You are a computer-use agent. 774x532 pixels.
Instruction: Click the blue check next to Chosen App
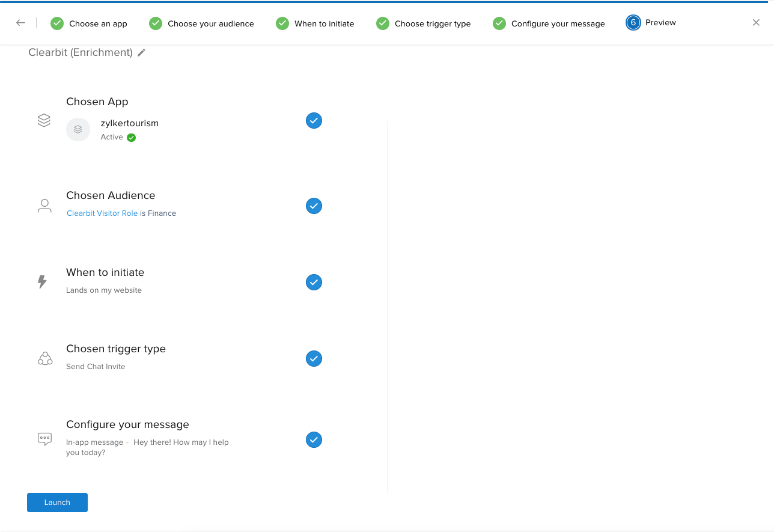click(x=314, y=121)
